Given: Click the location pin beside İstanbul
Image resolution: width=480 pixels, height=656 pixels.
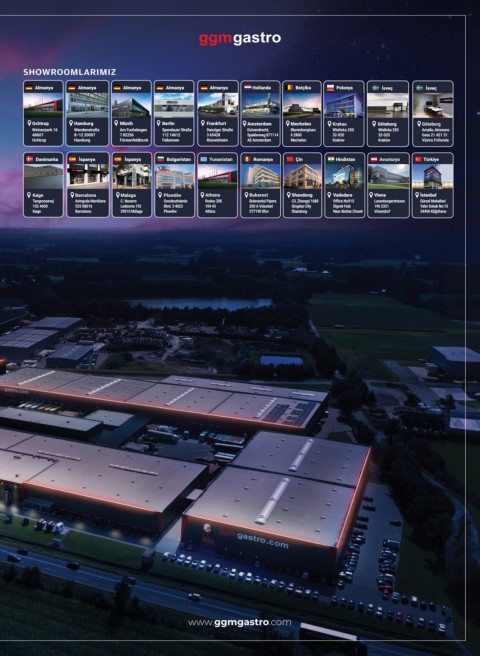Looking at the screenshot, I should [x=417, y=195].
